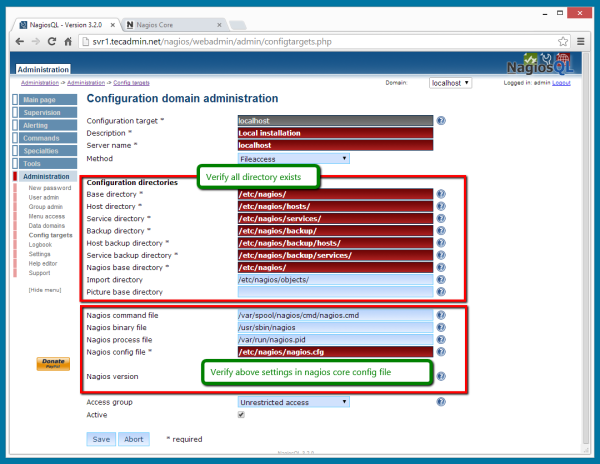The height and width of the screenshot is (464, 600).
Task: Expand the Access group dropdown
Action: point(293,402)
